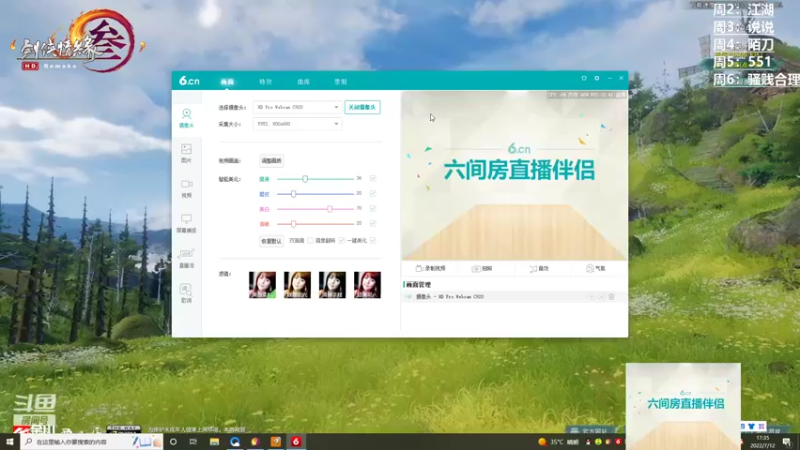Image resolution: width=800 pixels, height=450 pixels.
Task: Move camera source layer up
Action: click(592, 296)
